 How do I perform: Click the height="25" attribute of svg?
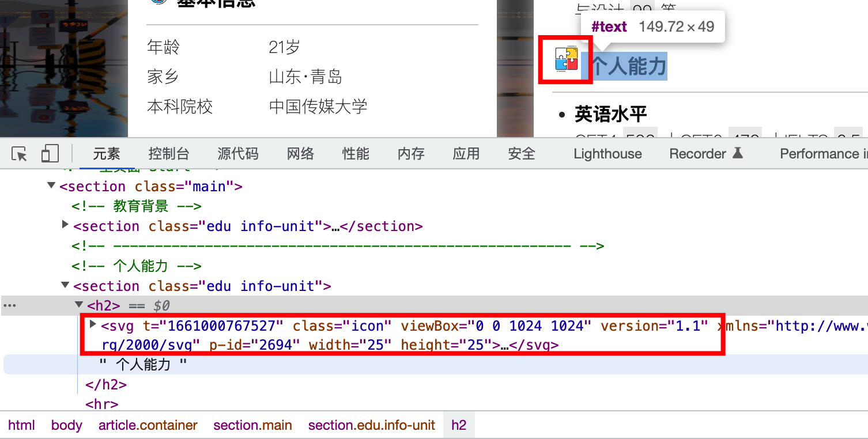447,346
